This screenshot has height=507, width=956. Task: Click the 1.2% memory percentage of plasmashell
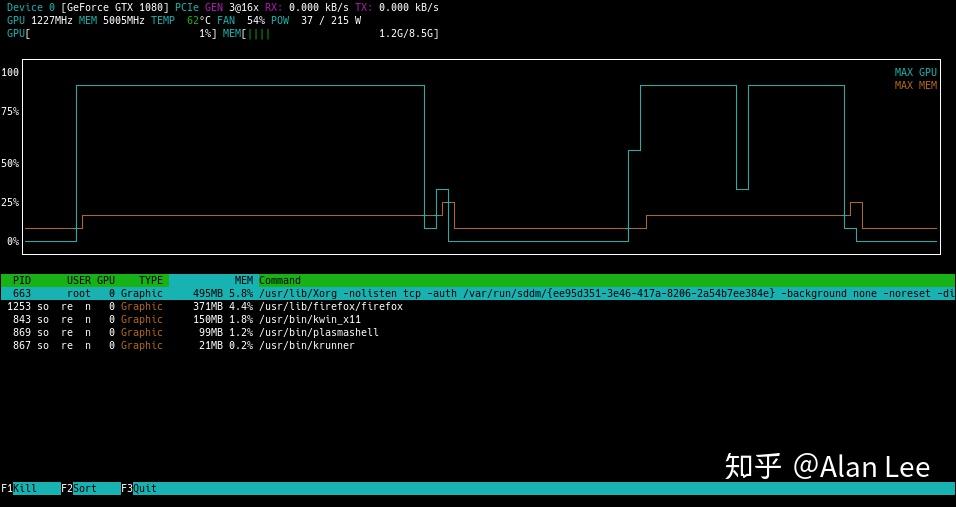click(241, 332)
